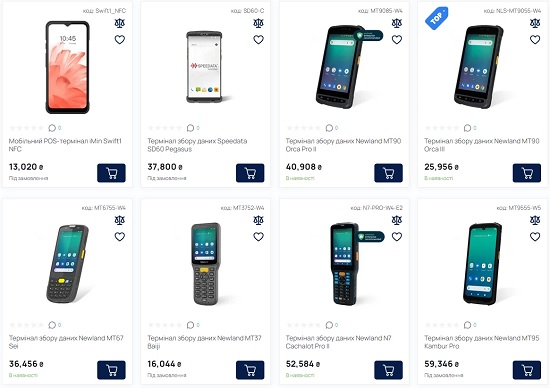Open comments icon for iMin Swift1 NFC

pos(54,128)
